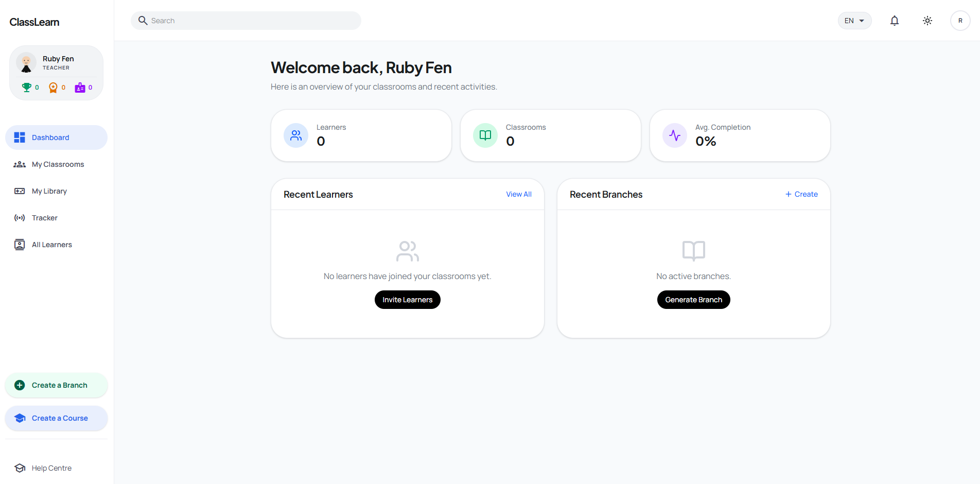Toggle the light/dark theme sun icon

tap(927, 21)
